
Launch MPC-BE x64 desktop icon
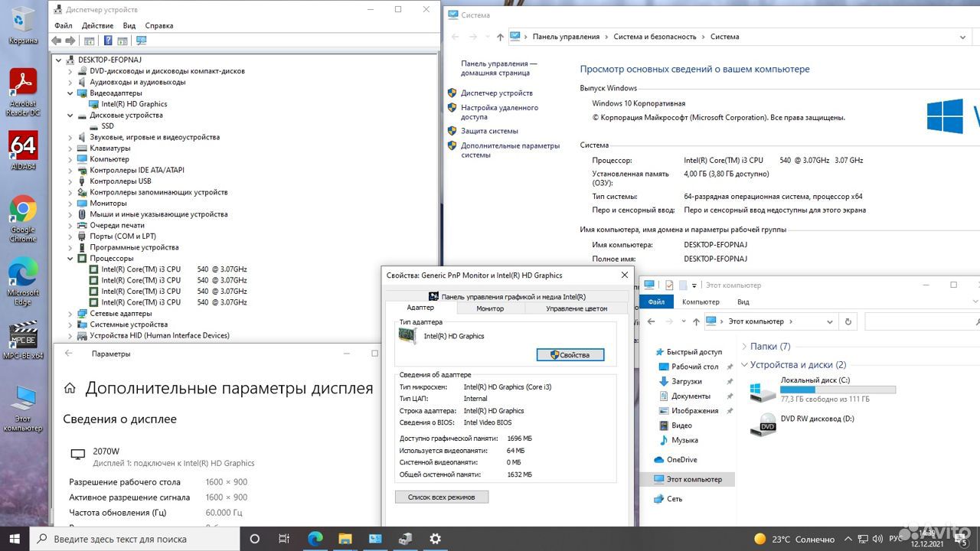(23, 340)
